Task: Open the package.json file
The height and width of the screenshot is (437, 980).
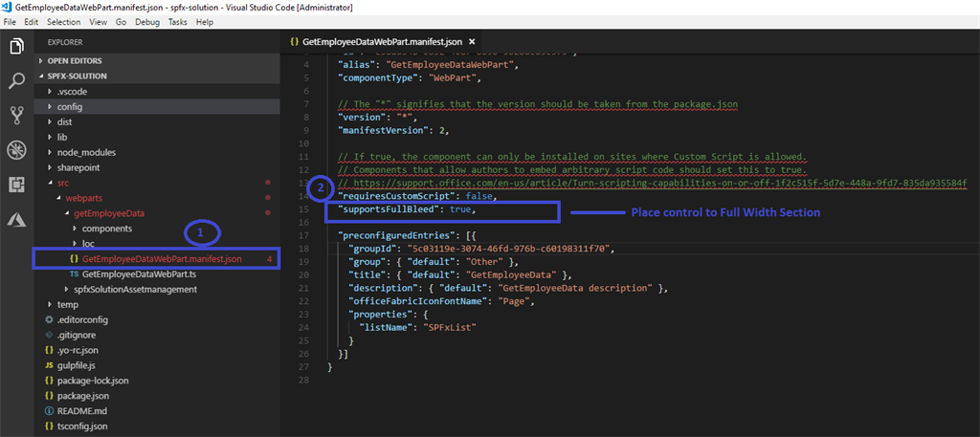Action: tap(156, 396)
